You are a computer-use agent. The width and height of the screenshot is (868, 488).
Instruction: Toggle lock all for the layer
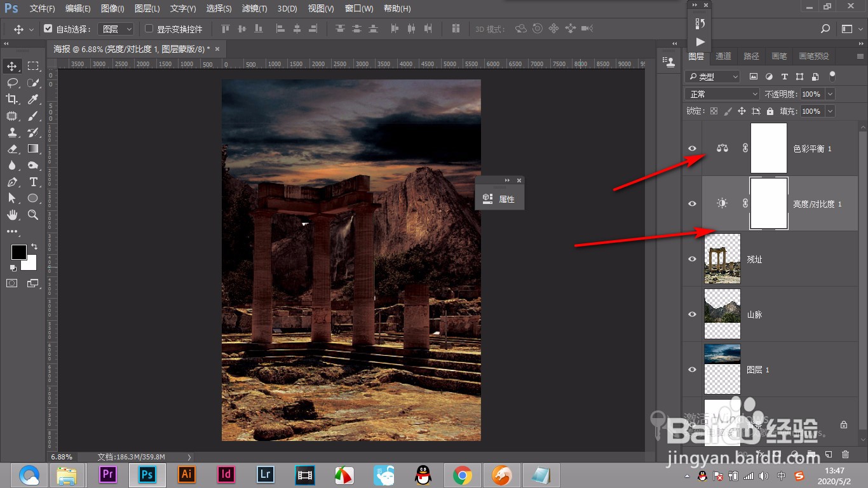point(770,111)
